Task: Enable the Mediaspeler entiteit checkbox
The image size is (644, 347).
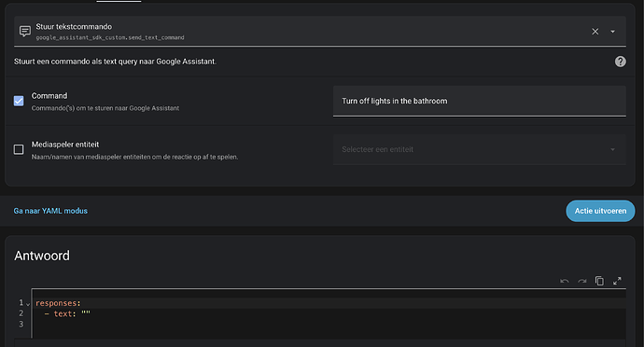Action: 19,149
